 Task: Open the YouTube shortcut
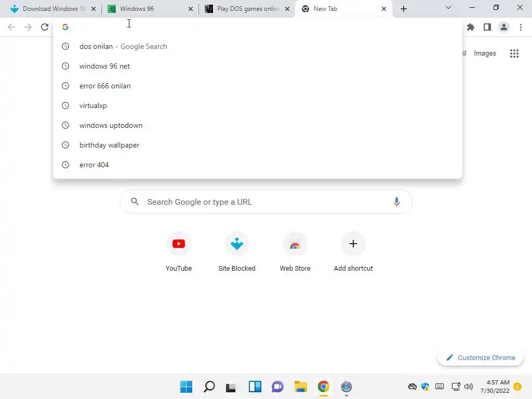pos(179,252)
